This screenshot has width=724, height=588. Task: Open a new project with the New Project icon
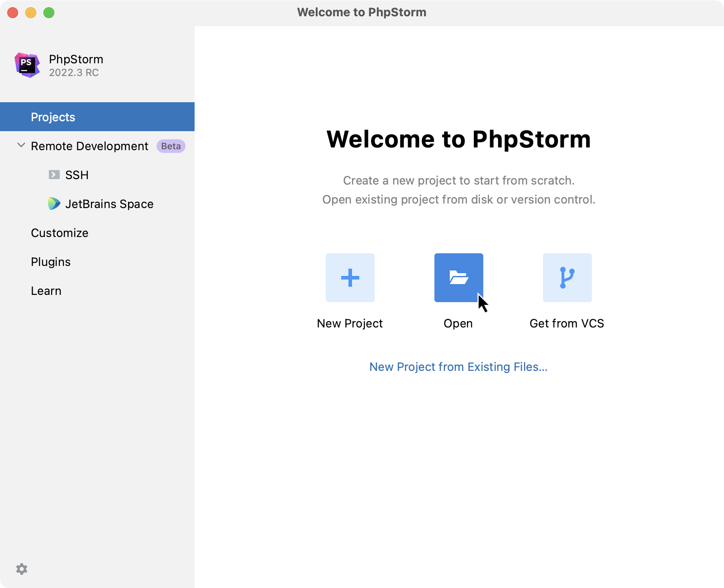coord(350,278)
